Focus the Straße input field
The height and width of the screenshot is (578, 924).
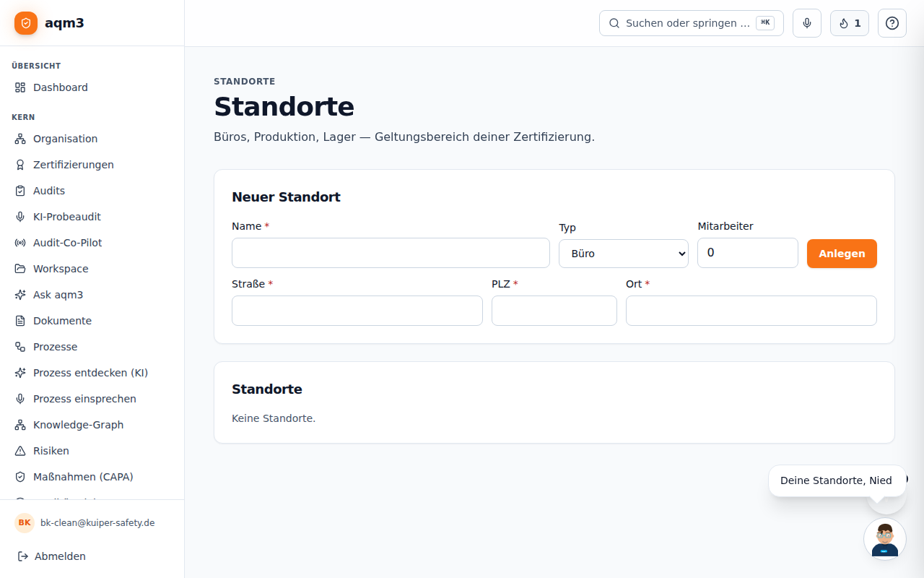coord(357,311)
